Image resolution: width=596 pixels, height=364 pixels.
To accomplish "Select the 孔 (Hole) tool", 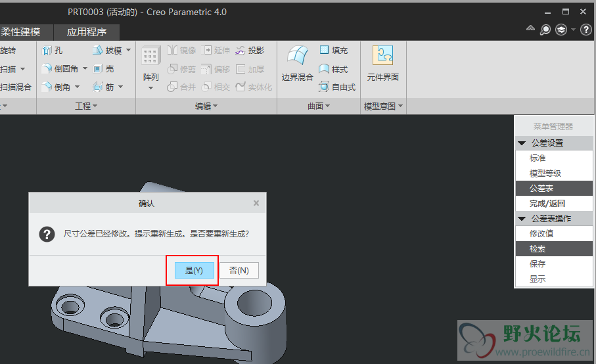I will pos(52,51).
